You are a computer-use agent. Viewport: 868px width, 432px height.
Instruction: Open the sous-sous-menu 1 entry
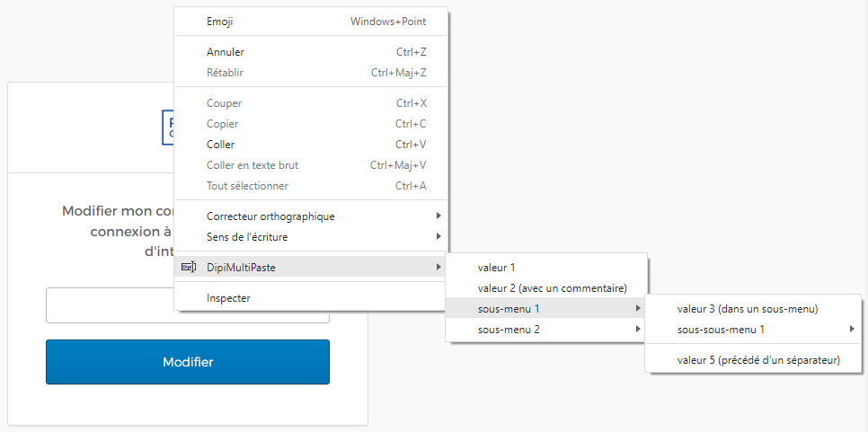[753, 330]
